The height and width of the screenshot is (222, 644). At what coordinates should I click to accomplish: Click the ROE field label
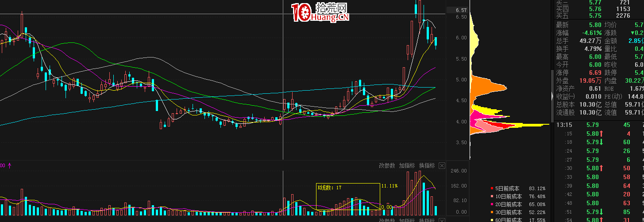tap(610, 88)
